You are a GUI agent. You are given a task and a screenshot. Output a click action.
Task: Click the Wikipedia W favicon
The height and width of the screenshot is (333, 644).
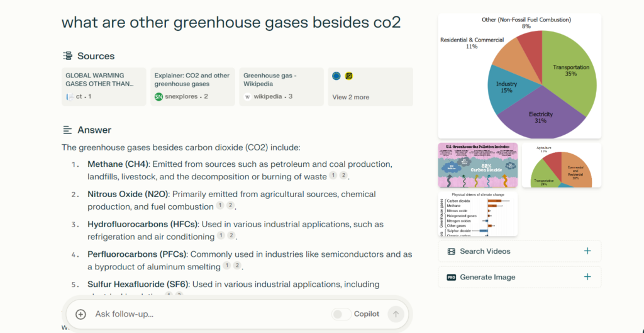tap(247, 97)
